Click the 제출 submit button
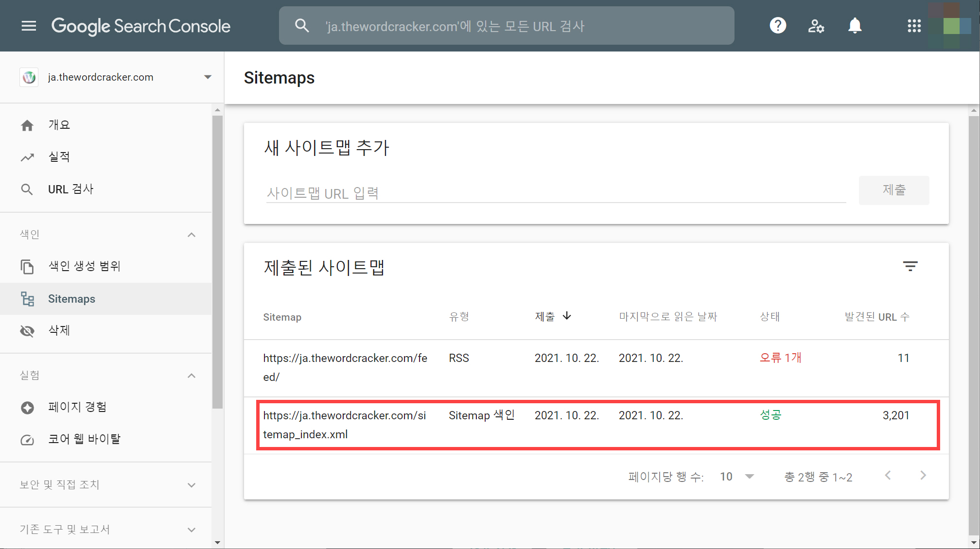Image resolution: width=980 pixels, height=549 pixels. pyautogui.click(x=893, y=190)
